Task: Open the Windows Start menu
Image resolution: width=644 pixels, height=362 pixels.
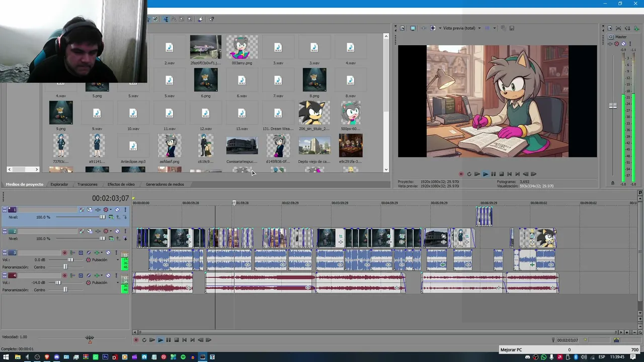Action: 6,357
